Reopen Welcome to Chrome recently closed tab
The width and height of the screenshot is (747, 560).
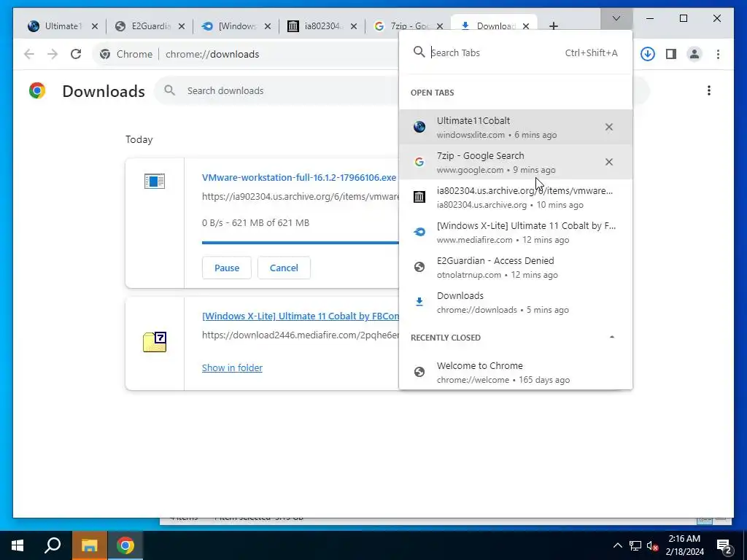click(516, 372)
